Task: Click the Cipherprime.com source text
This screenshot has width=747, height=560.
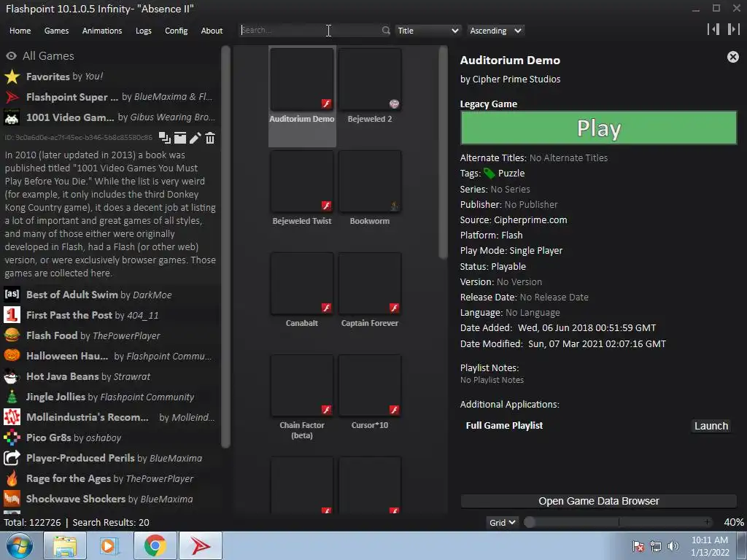Action: (530, 220)
